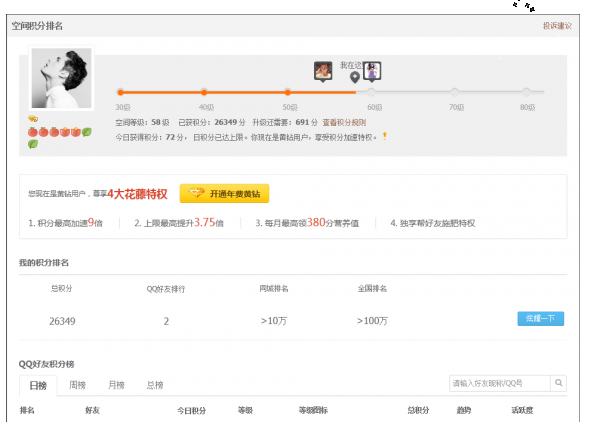Click the 我的积分排名 section heading

coord(44,262)
